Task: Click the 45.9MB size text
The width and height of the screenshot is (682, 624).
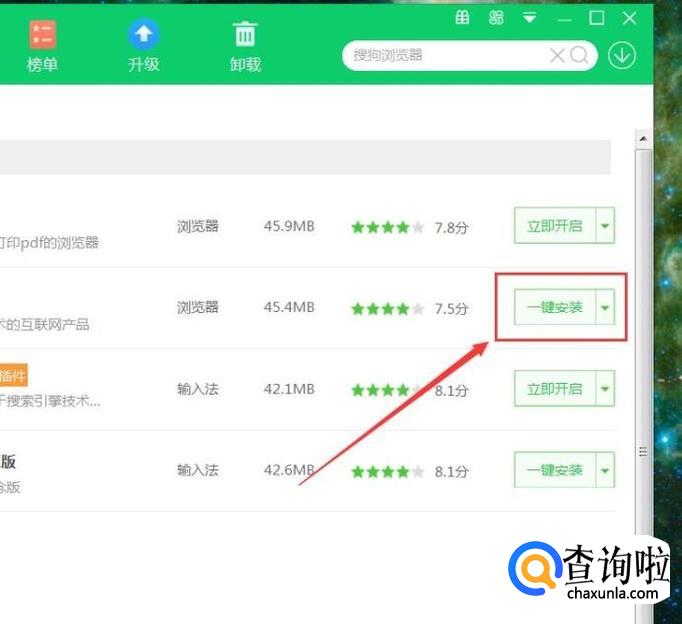Action: (289, 226)
